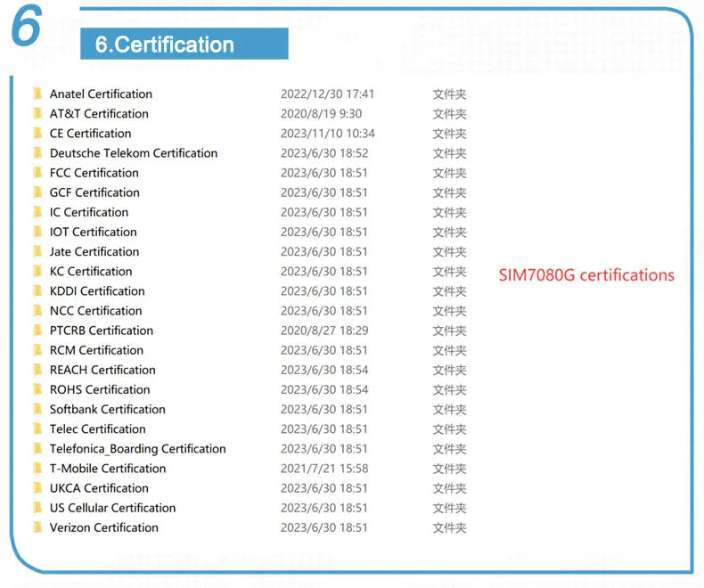The width and height of the screenshot is (704, 588).
Task: Select the GCF Certification folder name
Action: (94, 192)
